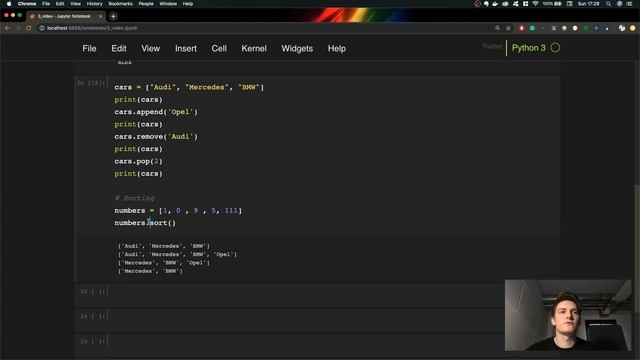Click the cars list assignment line
The width and height of the screenshot is (640, 360).
[189, 87]
